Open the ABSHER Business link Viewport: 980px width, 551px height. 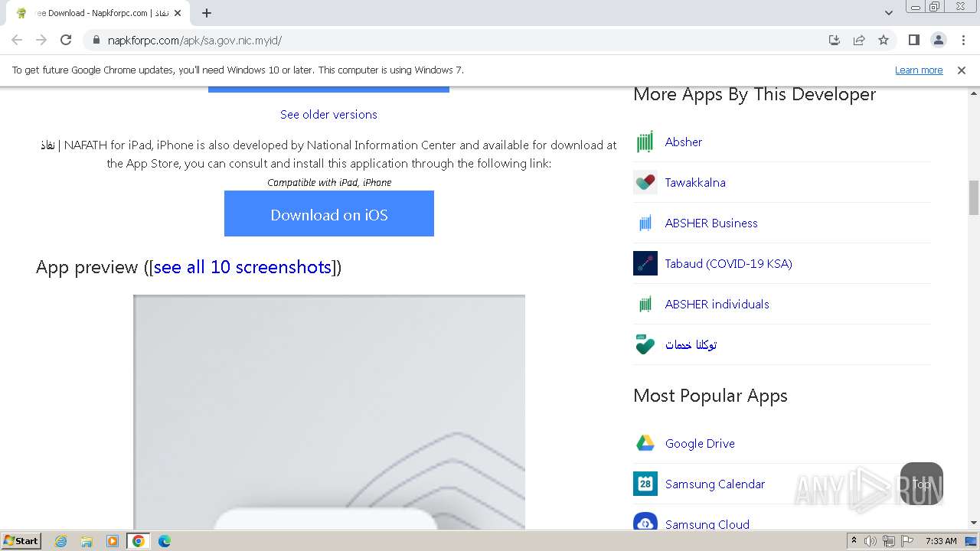(x=711, y=223)
